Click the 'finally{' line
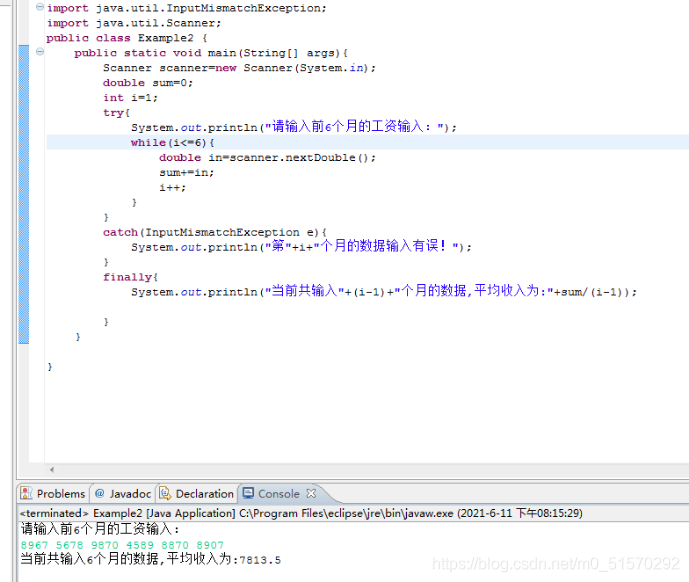Image resolution: width=689 pixels, height=582 pixels. point(130,277)
